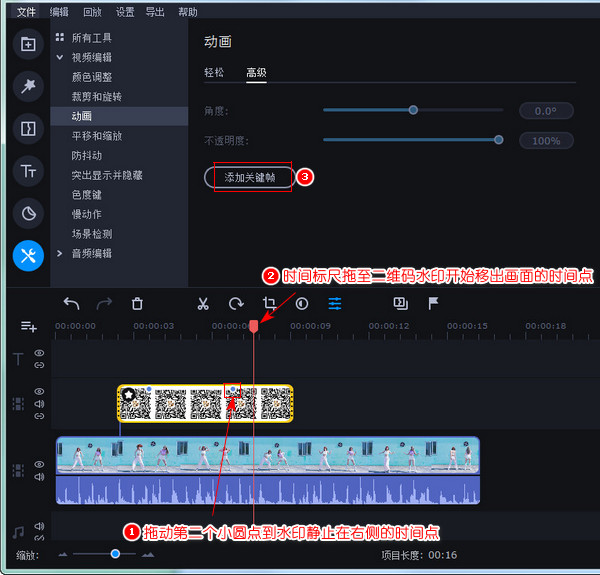
Task: Add a marker with the flag icon
Action: [x=433, y=304]
